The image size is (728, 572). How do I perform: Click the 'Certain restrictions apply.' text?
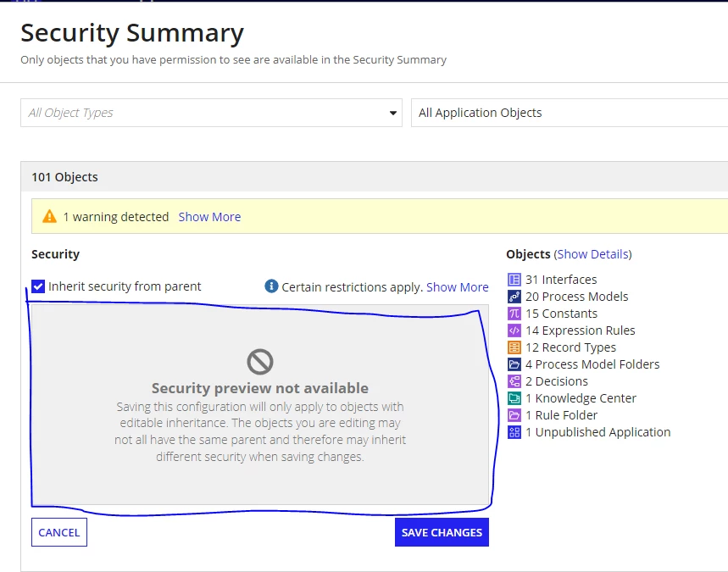pos(352,287)
